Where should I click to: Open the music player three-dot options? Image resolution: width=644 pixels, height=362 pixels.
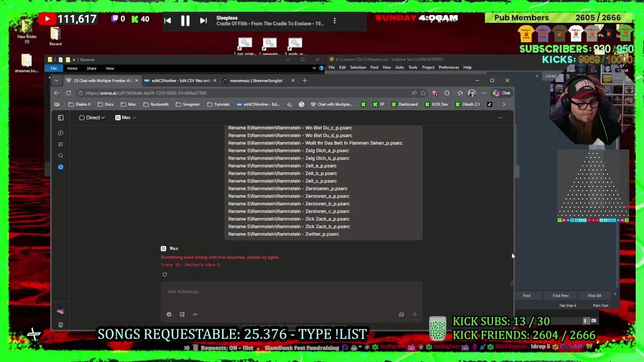335,21
